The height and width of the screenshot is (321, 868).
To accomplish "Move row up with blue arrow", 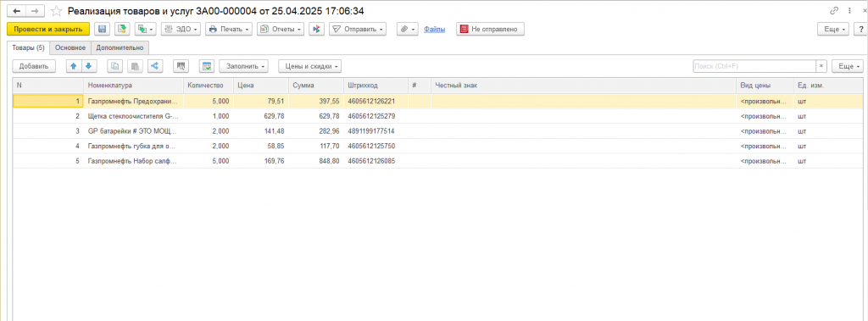I will point(74,66).
